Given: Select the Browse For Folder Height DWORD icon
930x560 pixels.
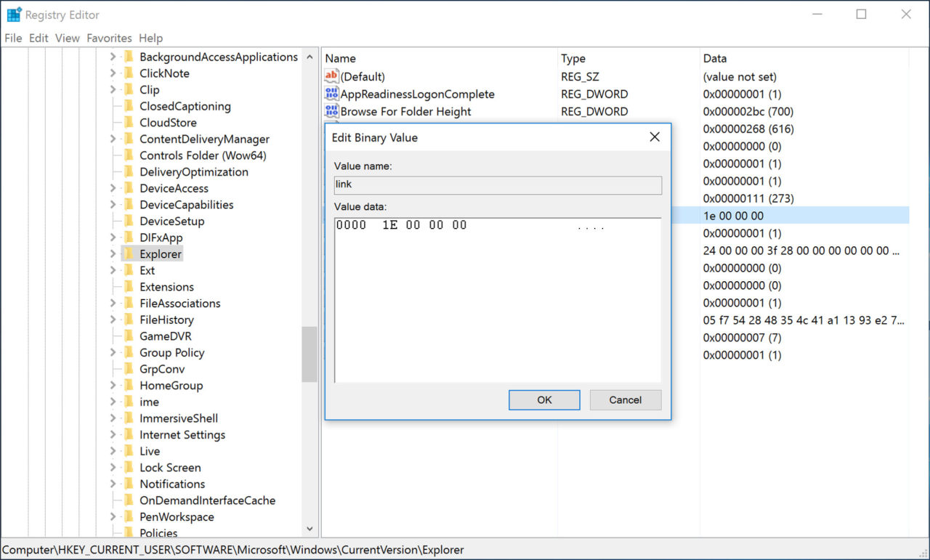Looking at the screenshot, I should point(331,111).
